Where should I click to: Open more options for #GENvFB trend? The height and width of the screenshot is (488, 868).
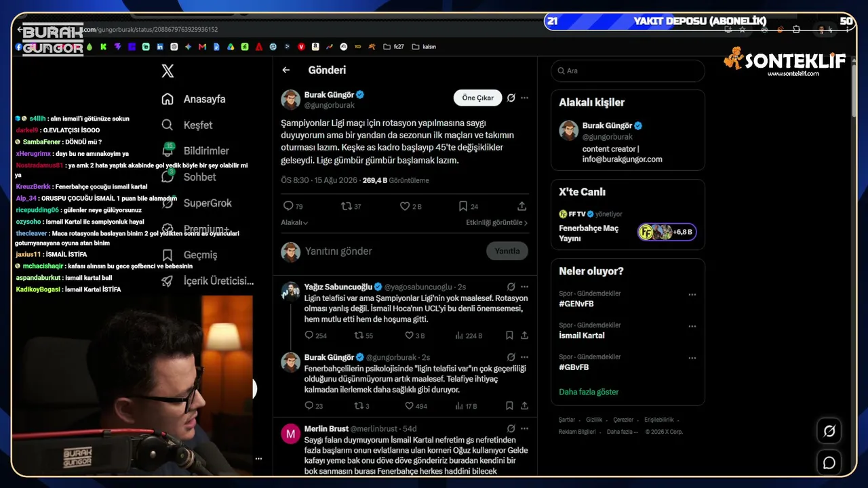(x=692, y=294)
